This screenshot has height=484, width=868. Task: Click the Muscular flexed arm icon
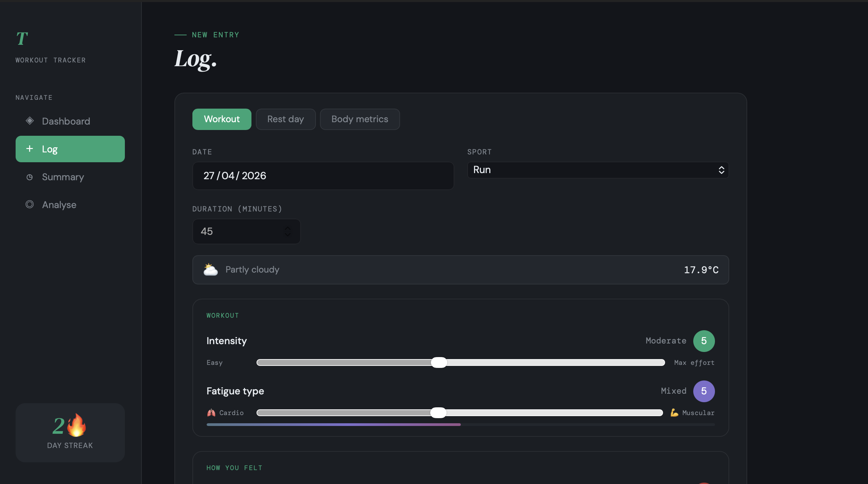coord(674,413)
